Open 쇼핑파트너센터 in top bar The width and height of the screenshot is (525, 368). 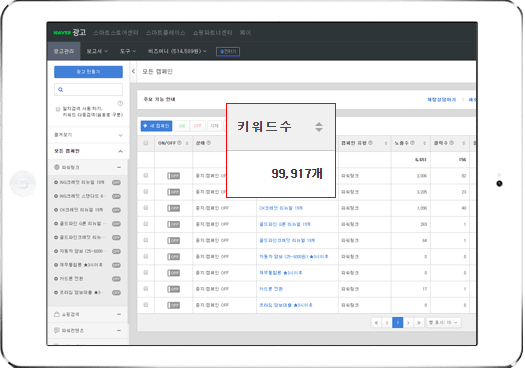213,32
